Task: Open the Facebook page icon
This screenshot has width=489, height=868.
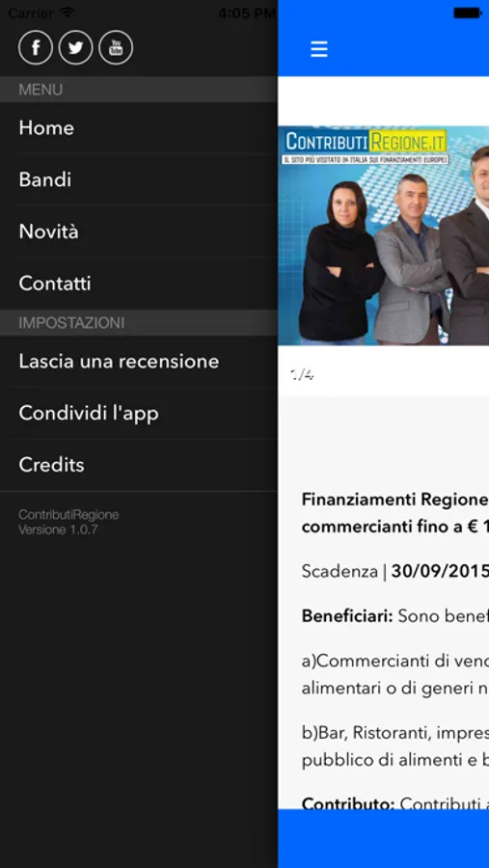Action: 36,47
